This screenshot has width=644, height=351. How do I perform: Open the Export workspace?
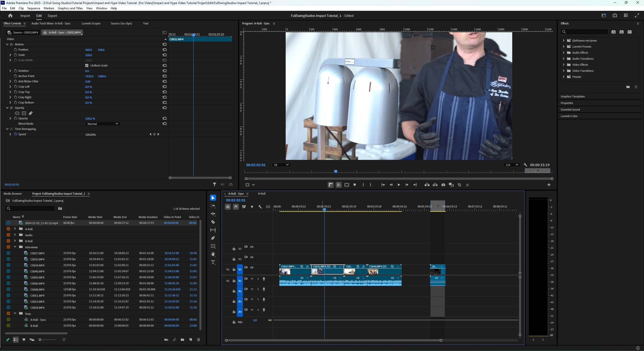click(x=52, y=16)
